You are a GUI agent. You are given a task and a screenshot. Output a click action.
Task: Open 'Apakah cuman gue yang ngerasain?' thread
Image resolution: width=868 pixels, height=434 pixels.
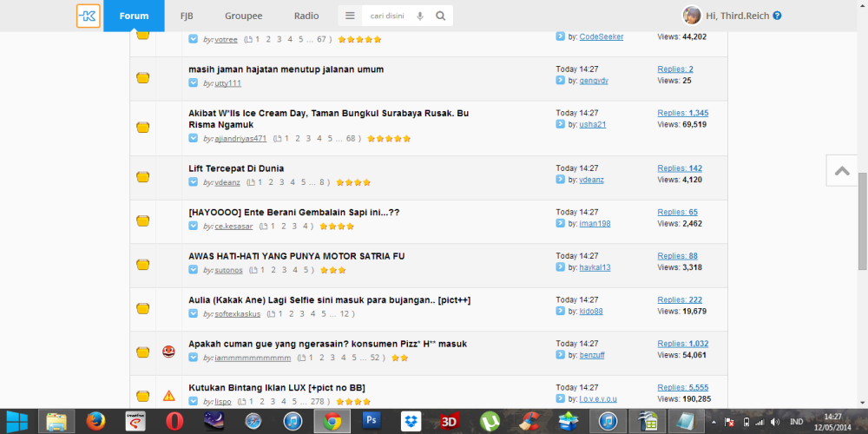coord(328,344)
